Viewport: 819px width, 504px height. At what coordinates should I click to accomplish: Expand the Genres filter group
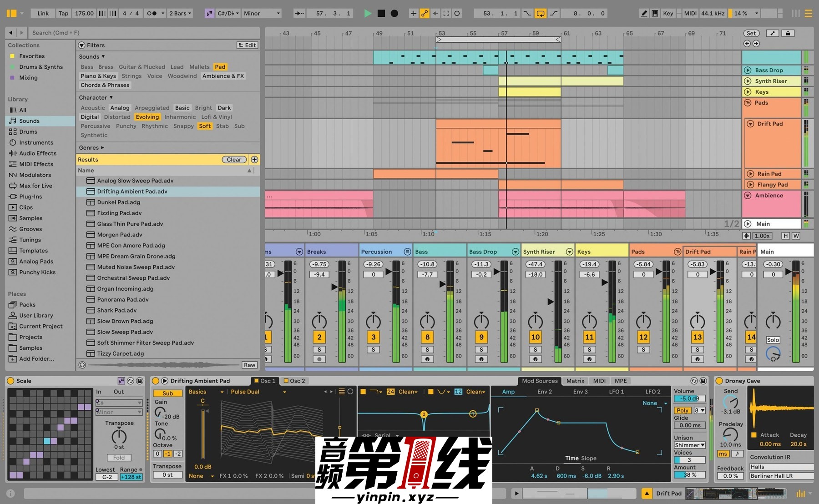91,147
